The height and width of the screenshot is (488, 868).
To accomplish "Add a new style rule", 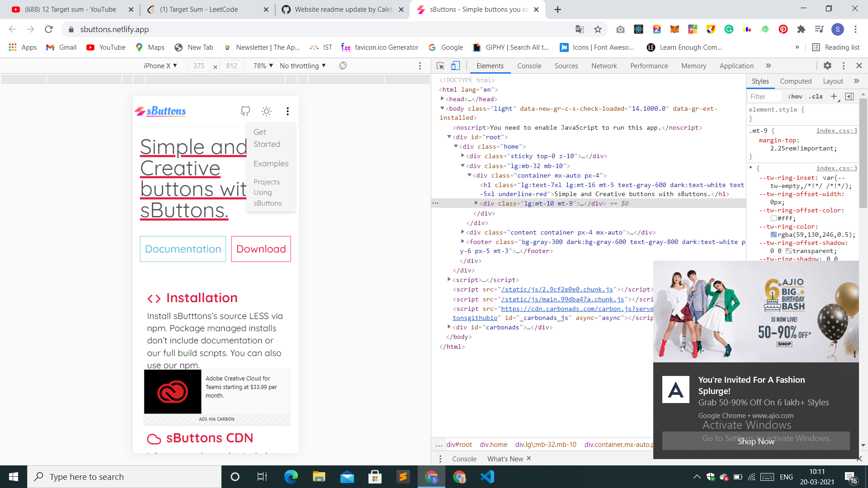I will coord(834,96).
